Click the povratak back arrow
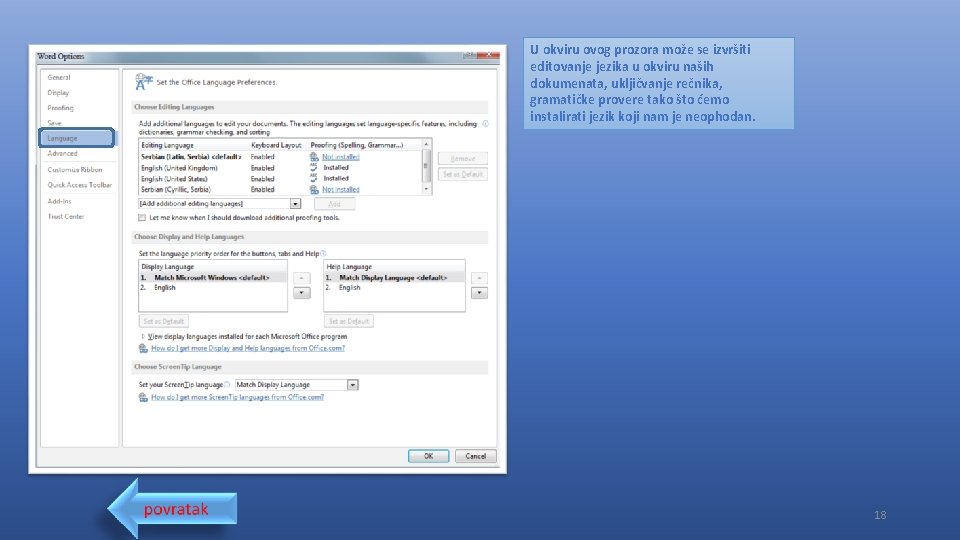The width and height of the screenshot is (960, 540). (173, 509)
